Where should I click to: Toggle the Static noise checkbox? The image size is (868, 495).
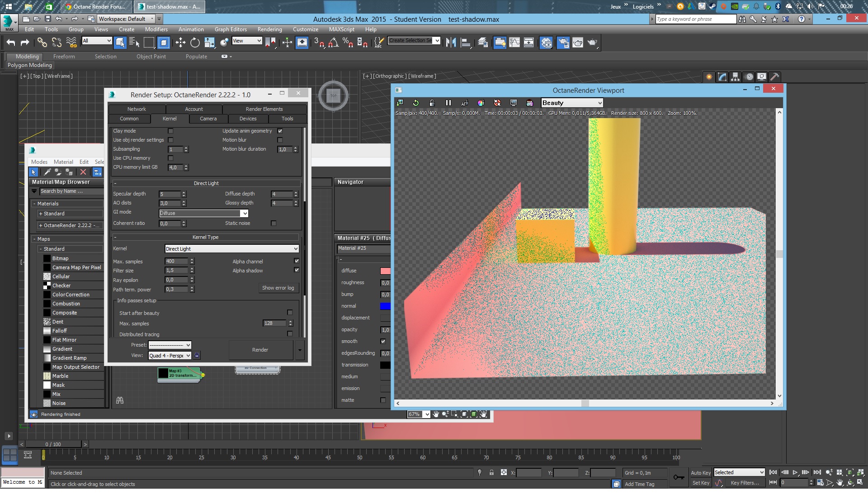tap(274, 223)
